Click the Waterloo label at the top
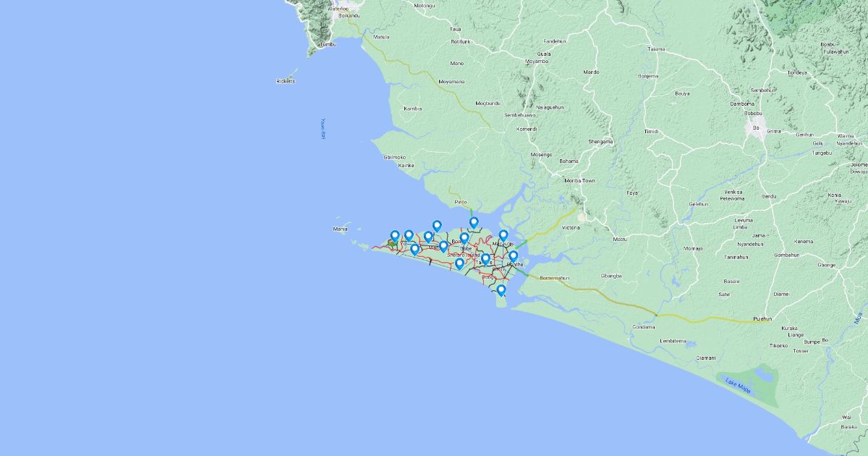The height and width of the screenshot is (456, 868). coord(338,9)
